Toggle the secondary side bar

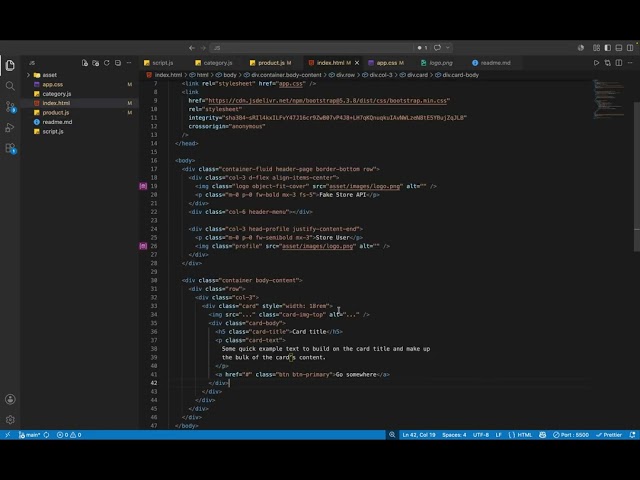(630, 48)
